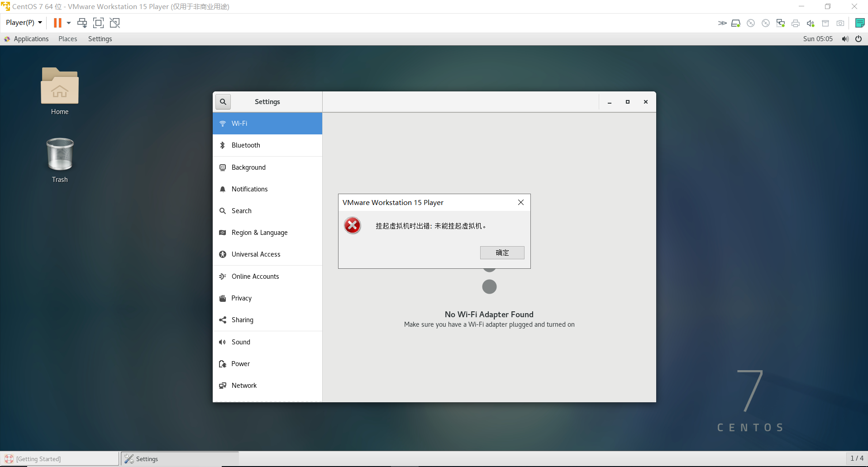Screen dimensions: 868x467
Task: Open the Network settings panel
Action: coord(267,386)
